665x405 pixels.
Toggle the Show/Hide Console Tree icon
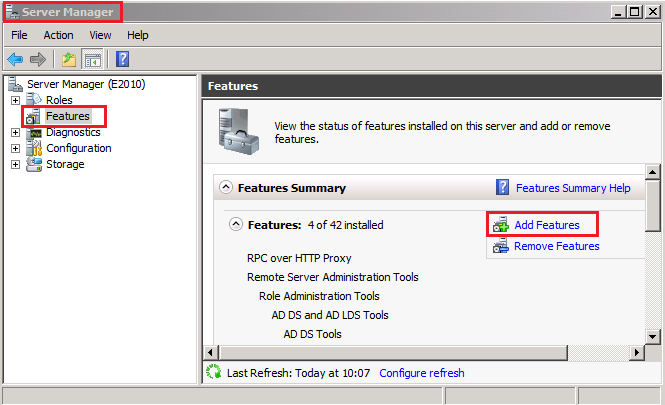click(91, 59)
